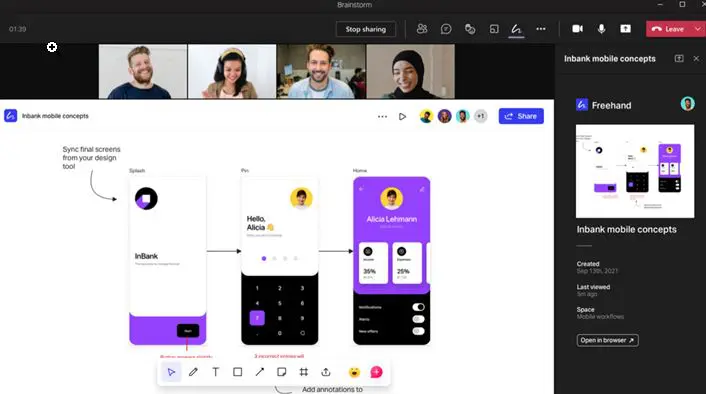Open the meeting chat icon
706x394 pixels.
(x=446, y=29)
